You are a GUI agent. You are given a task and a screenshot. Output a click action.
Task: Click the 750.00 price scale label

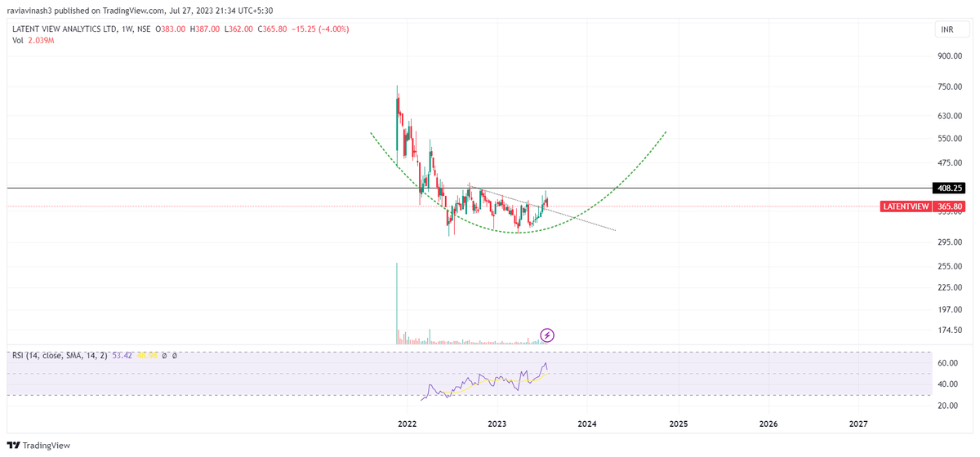click(x=951, y=87)
